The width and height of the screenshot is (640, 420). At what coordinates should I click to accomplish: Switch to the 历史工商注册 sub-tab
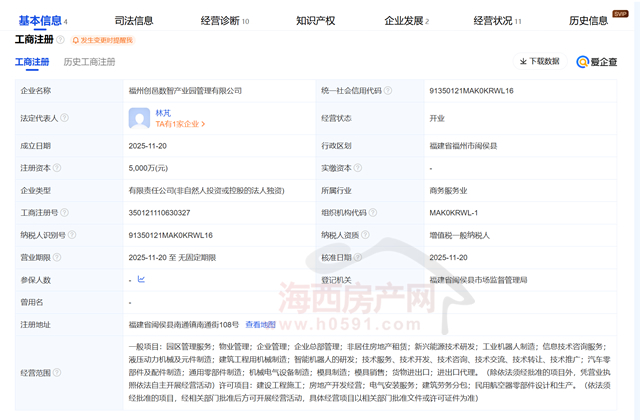[92, 62]
